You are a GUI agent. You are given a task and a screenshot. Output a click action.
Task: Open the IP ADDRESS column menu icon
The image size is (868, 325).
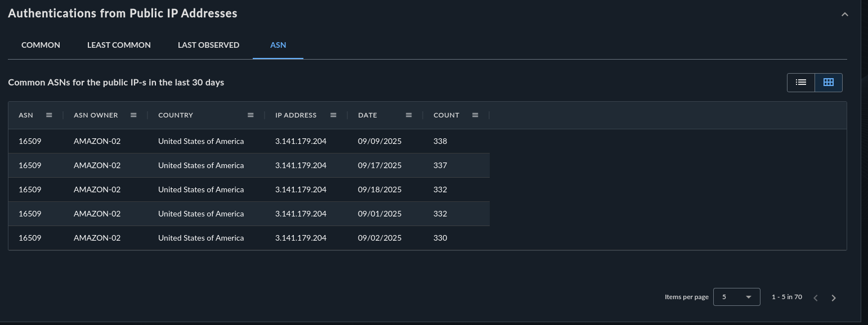click(x=333, y=115)
